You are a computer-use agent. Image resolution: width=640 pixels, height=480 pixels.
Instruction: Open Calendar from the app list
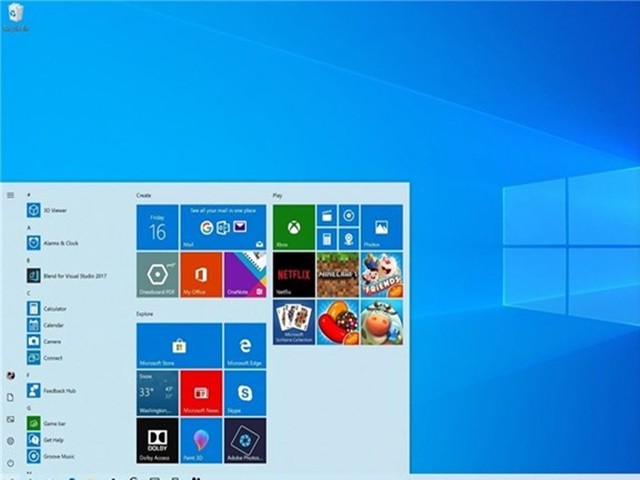45,325
